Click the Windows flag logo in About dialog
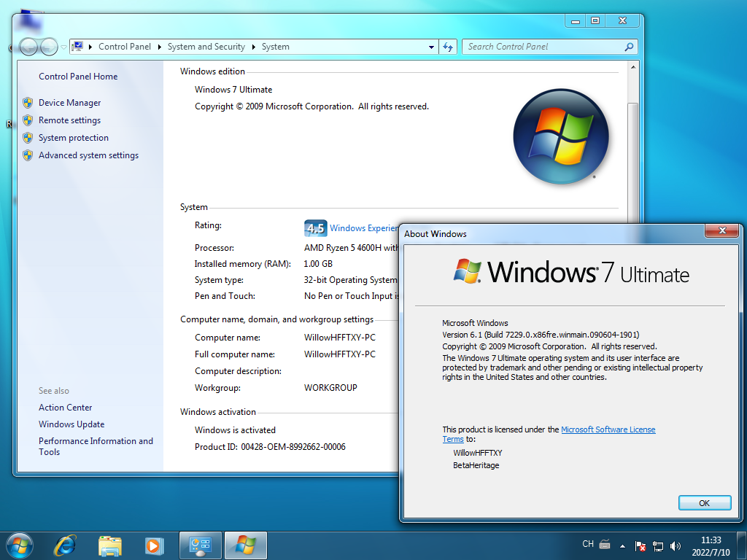This screenshot has width=747, height=560. point(467,271)
